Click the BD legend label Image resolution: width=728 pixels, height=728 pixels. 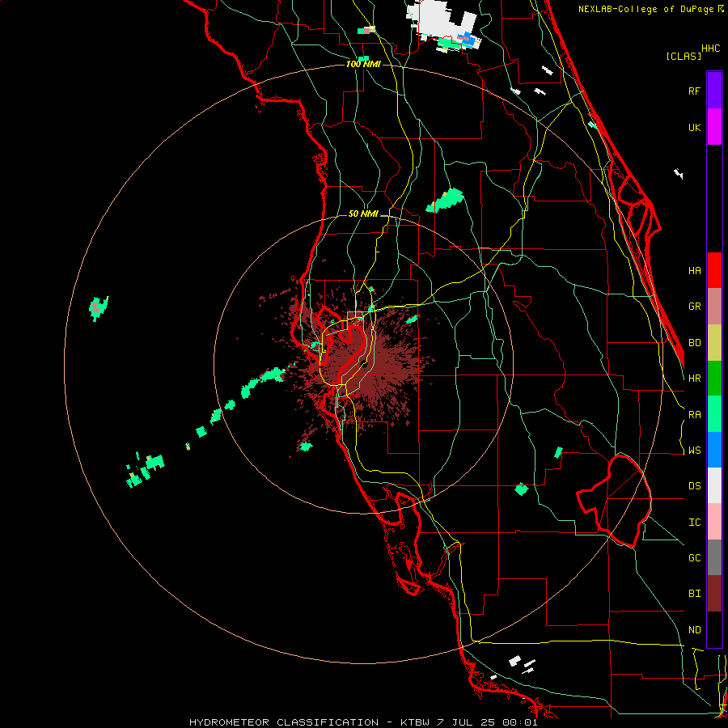click(x=694, y=343)
